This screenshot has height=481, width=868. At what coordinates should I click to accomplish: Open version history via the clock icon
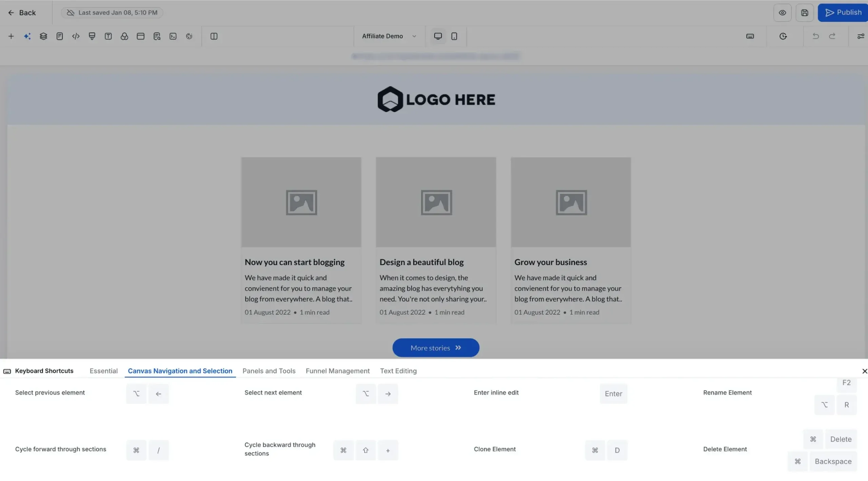pyautogui.click(x=783, y=36)
